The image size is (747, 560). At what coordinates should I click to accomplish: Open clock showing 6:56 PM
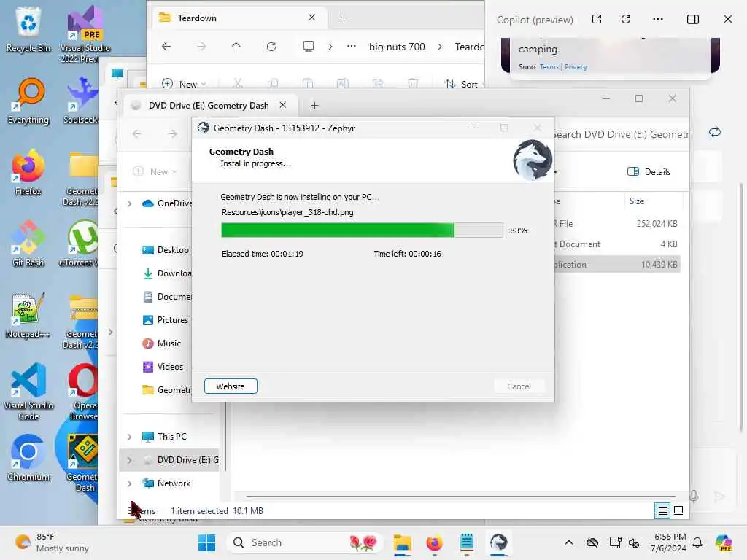tap(670, 542)
